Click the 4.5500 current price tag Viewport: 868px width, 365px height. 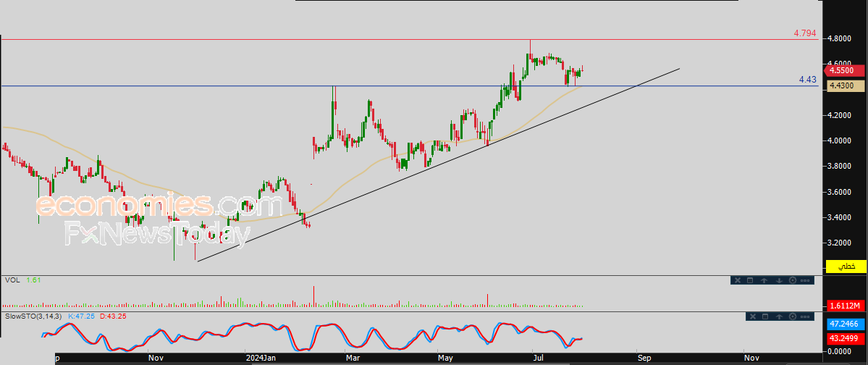(x=846, y=70)
